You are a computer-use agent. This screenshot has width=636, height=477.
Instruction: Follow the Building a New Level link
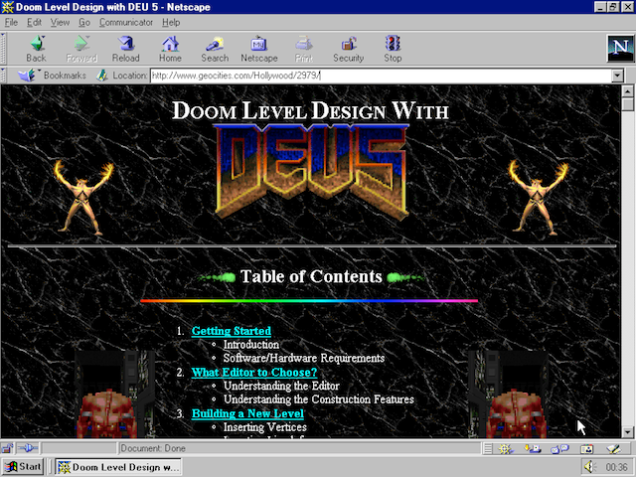pos(248,413)
